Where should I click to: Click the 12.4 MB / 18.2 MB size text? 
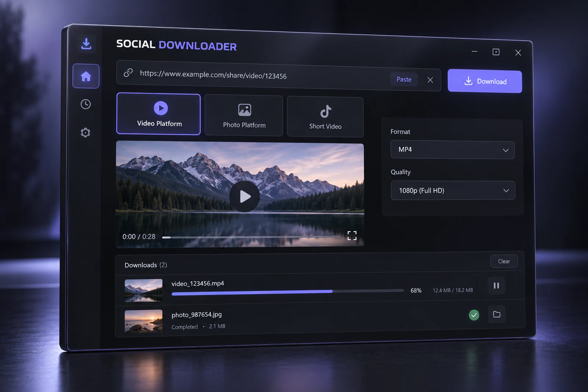pos(453,290)
